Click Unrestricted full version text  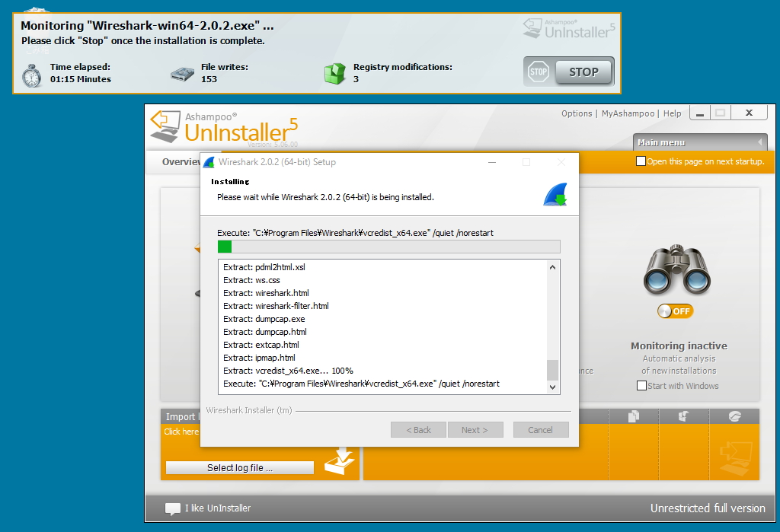click(708, 508)
